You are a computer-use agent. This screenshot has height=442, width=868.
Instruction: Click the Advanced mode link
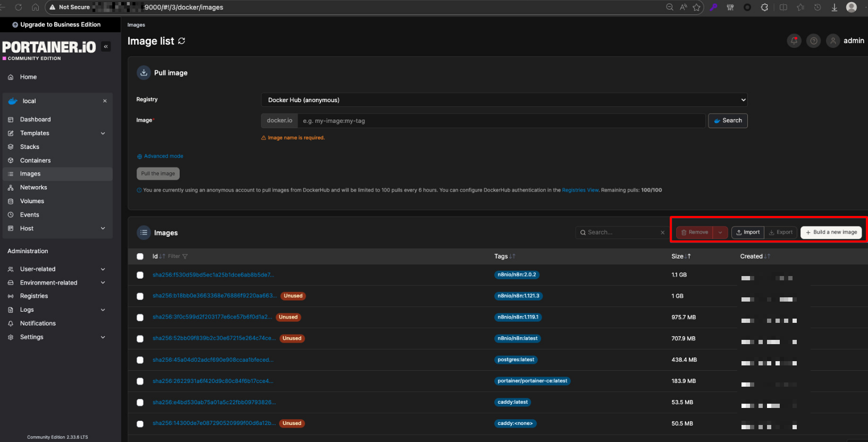coord(160,156)
